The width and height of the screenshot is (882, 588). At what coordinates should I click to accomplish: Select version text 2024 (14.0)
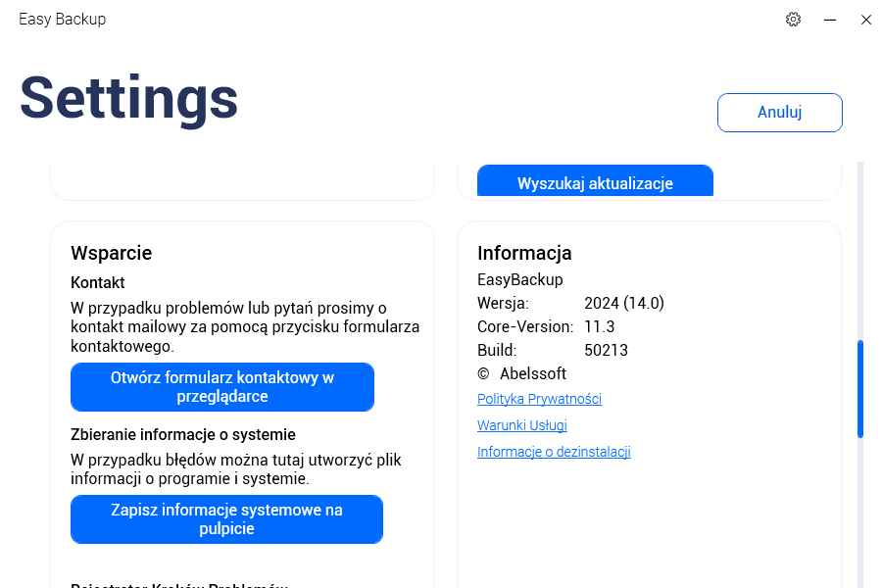(624, 303)
